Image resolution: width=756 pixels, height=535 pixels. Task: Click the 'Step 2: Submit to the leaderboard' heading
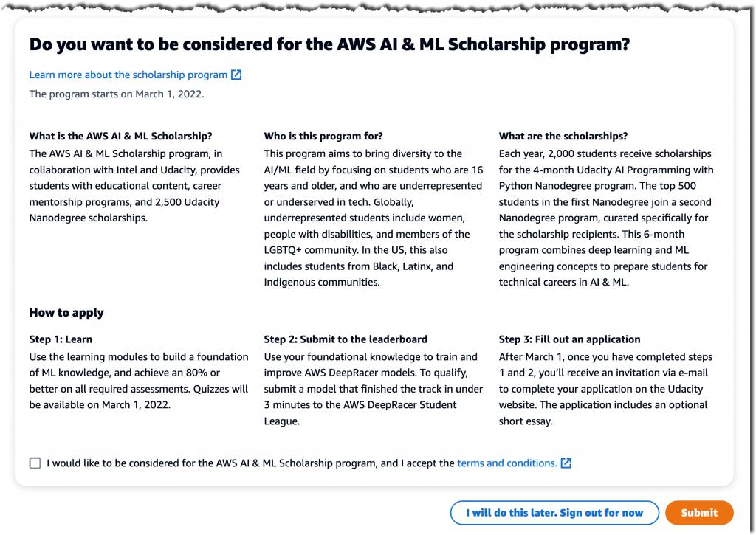point(346,339)
